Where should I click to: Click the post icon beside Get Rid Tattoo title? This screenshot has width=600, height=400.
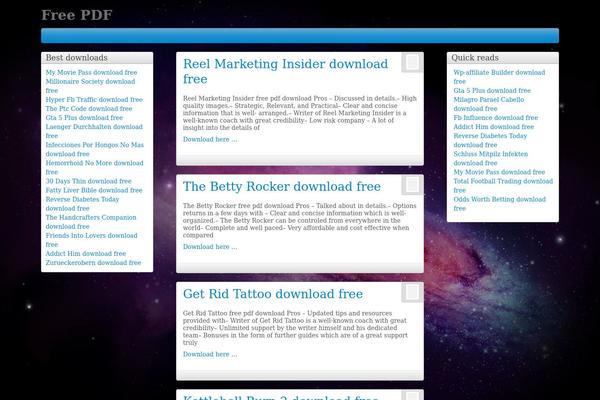(412, 293)
